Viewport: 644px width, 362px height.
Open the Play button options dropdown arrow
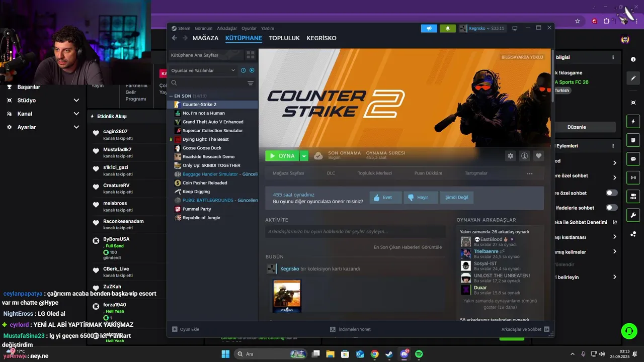304,156
